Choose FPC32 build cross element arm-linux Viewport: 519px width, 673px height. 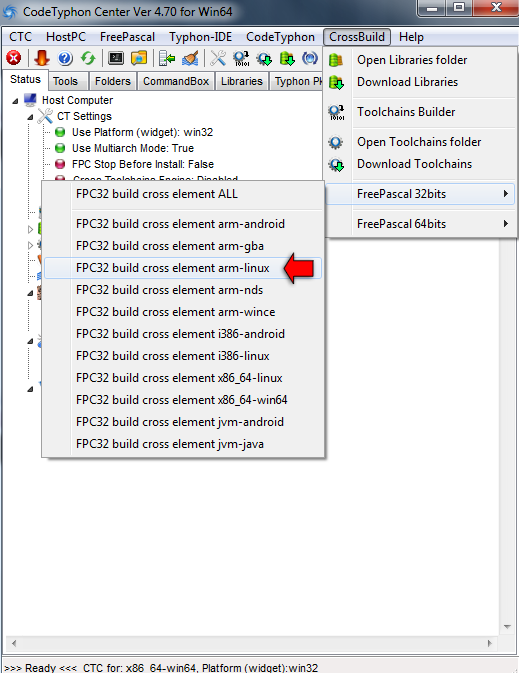(x=172, y=268)
